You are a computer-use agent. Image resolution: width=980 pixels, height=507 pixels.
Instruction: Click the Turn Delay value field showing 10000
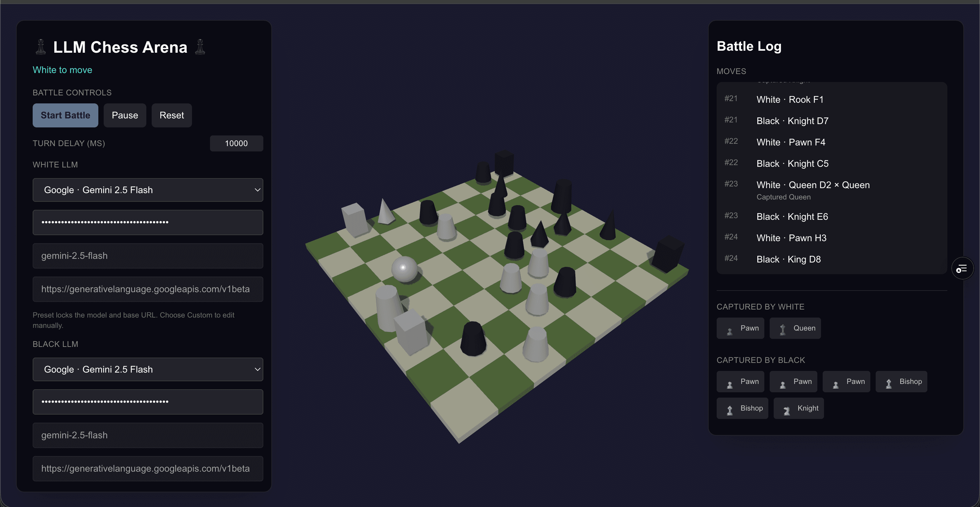236,143
